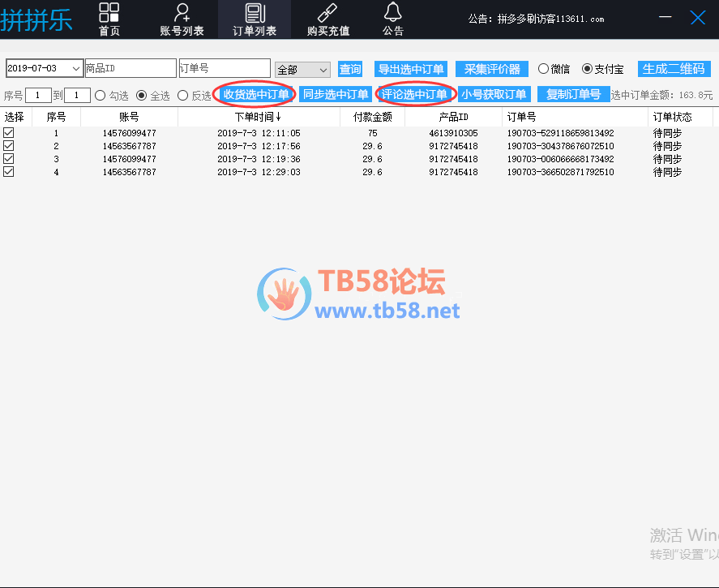Click the 生成二维码 button
This screenshot has width=719, height=588.
(674, 69)
